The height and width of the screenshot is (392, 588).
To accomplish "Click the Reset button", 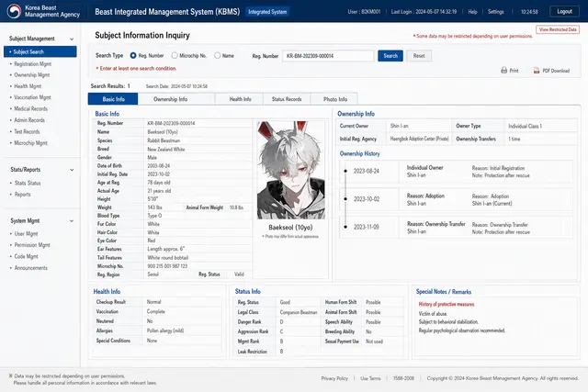I will pos(419,56).
